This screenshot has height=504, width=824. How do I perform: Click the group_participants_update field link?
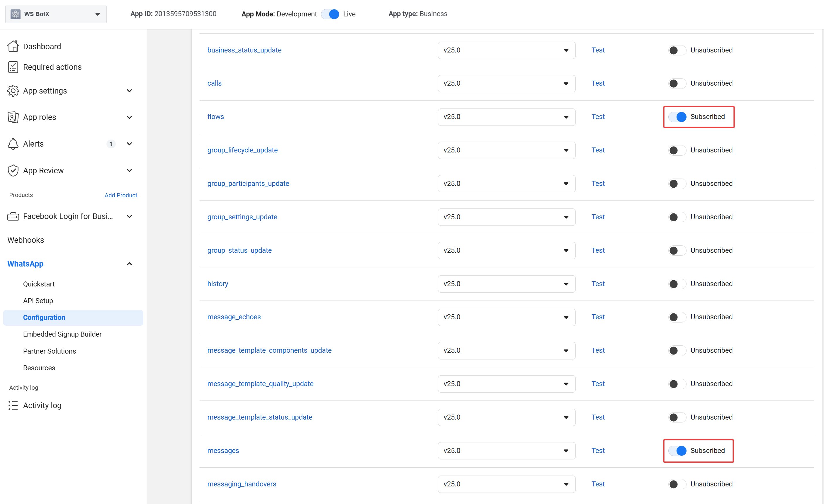[248, 184]
